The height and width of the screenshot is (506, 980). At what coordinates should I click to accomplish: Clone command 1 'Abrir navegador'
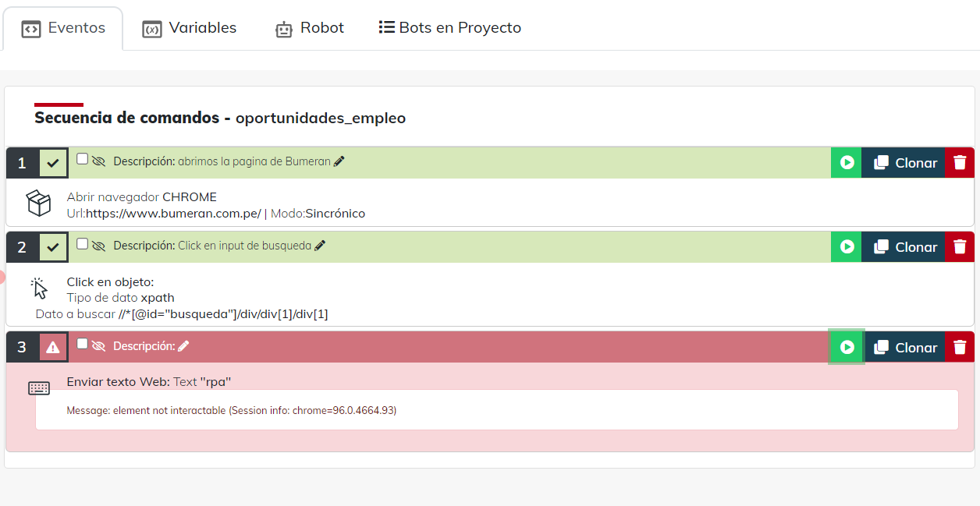pos(904,163)
